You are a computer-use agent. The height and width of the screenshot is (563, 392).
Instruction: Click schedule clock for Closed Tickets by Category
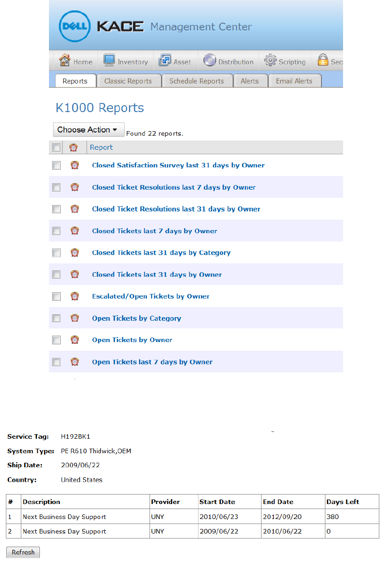tap(75, 252)
